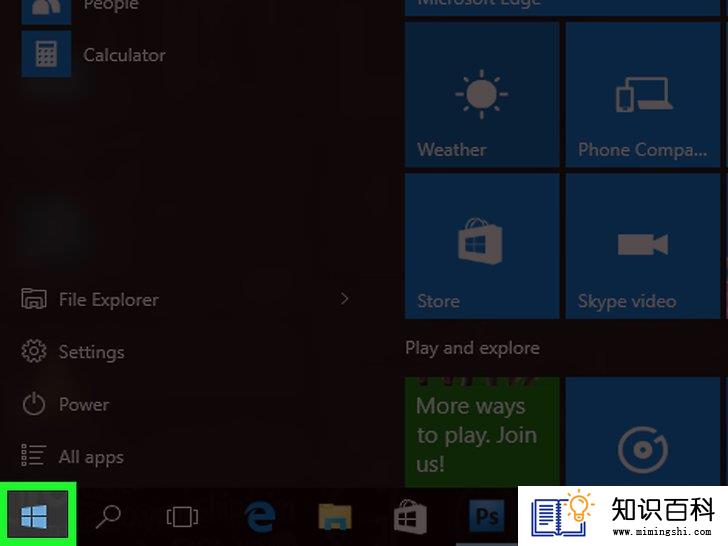Open the Weather tile
This screenshot has width=728, height=546.
click(482, 95)
